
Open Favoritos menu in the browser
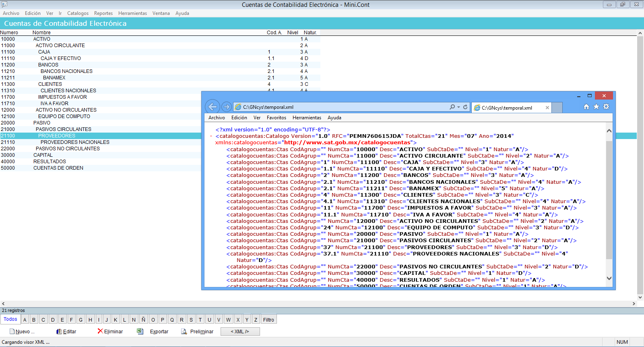[276, 118]
